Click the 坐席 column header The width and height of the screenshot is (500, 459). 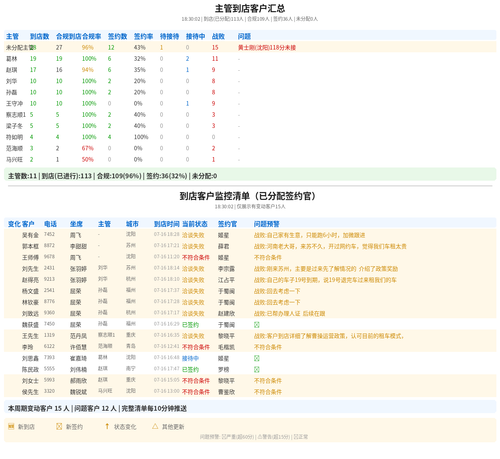coord(76,224)
